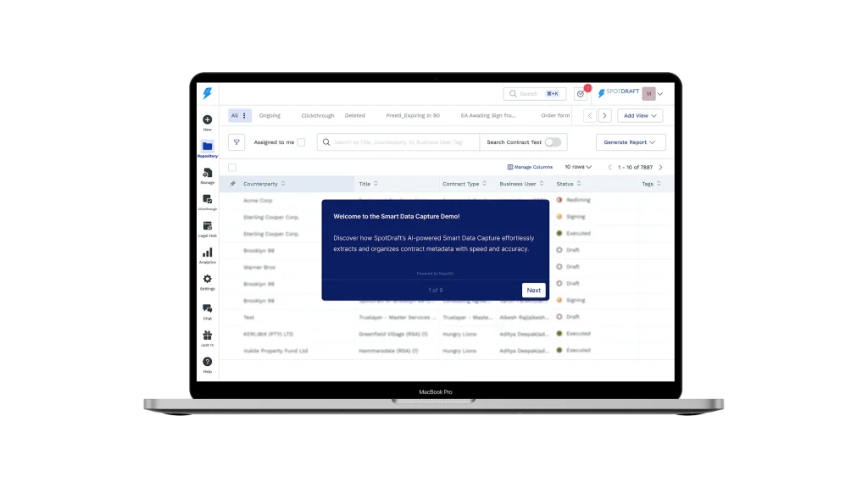Image resolution: width=868 pixels, height=488 pixels.
Task: Click the Greenfield Village (RSA) title cell
Action: [393, 334]
